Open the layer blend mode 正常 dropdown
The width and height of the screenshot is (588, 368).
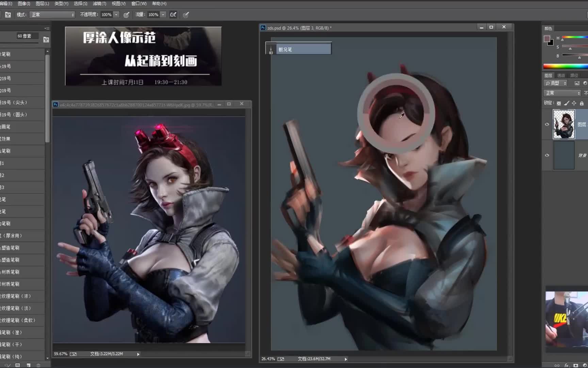coord(562,93)
